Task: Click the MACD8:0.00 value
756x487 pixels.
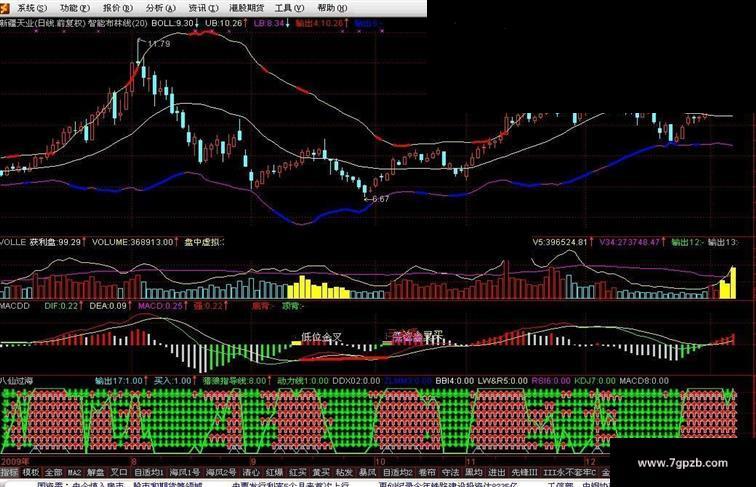Action: [x=644, y=381]
